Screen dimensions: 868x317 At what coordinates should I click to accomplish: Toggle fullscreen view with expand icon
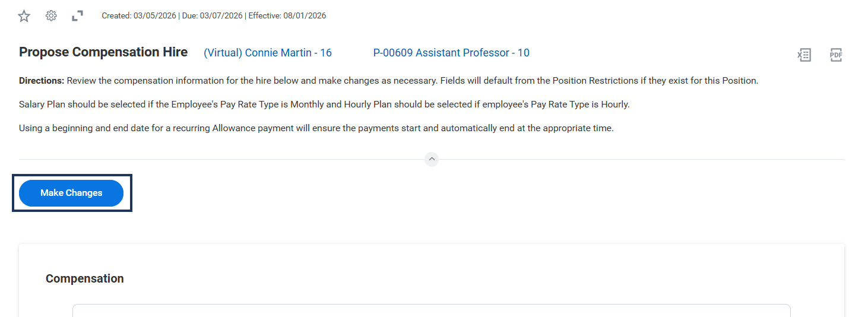point(77,16)
